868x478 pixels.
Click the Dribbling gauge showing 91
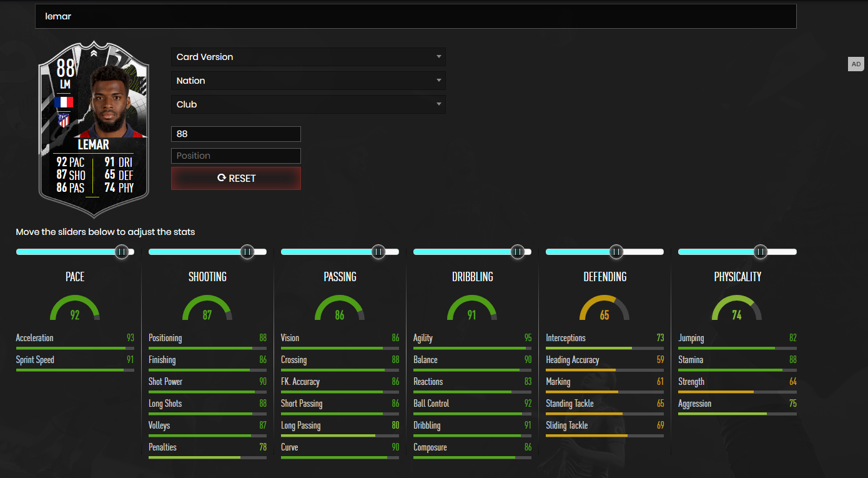tap(472, 309)
